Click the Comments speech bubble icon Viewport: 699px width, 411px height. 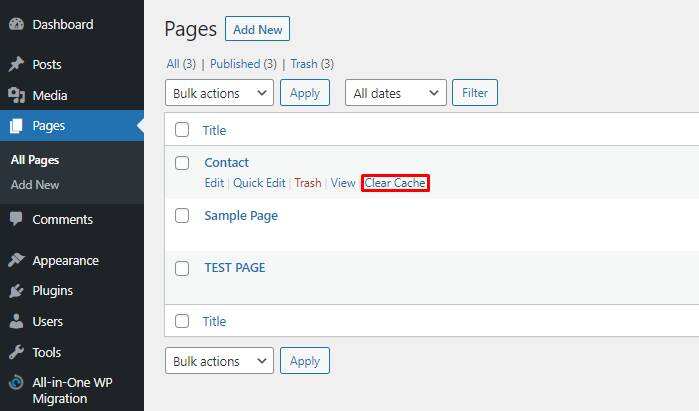pyautogui.click(x=16, y=219)
